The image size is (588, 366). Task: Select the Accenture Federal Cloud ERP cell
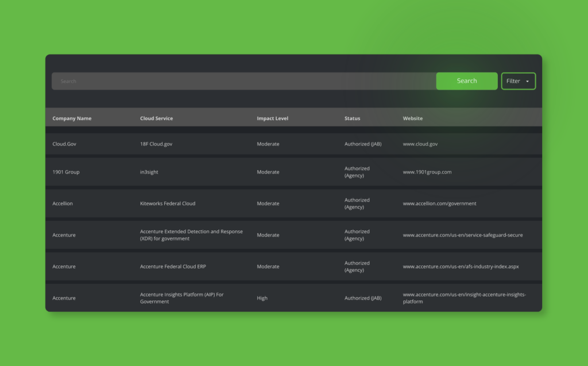pyautogui.click(x=173, y=267)
